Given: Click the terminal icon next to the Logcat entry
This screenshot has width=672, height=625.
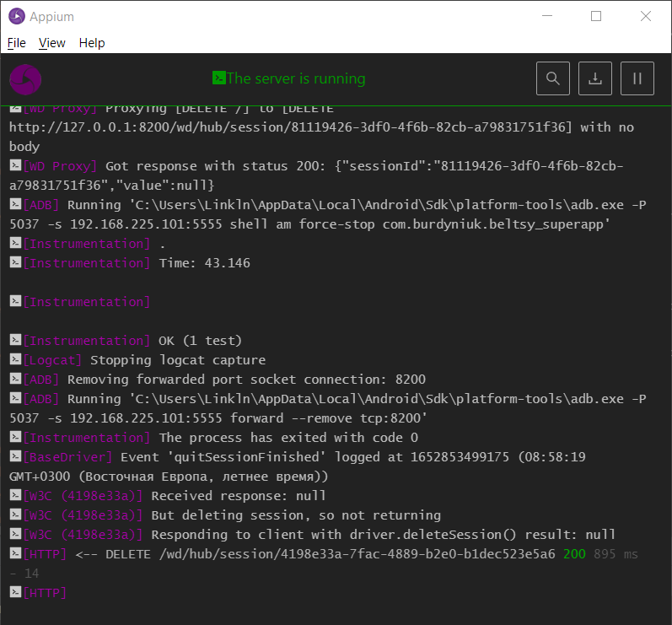Looking at the screenshot, I should [15, 360].
